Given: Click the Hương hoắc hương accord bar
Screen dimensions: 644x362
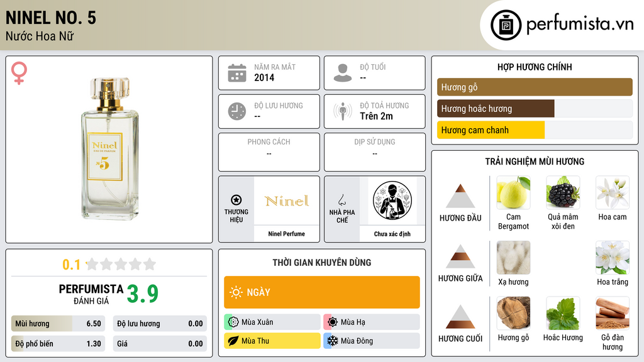Looking at the screenshot, I should tap(535, 109).
